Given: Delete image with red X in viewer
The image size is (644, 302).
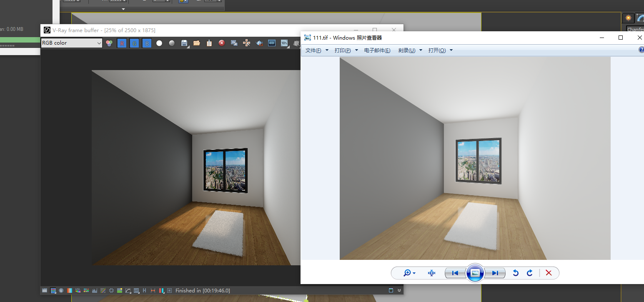Looking at the screenshot, I should point(549,273).
